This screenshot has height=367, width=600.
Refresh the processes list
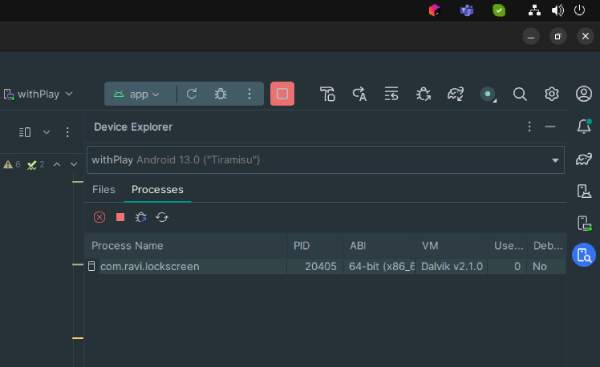162,217
